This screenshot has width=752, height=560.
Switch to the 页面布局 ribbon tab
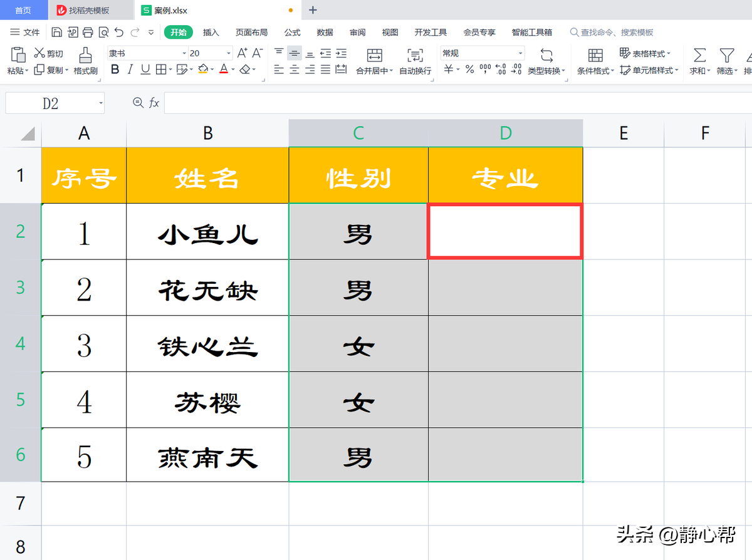251,32
